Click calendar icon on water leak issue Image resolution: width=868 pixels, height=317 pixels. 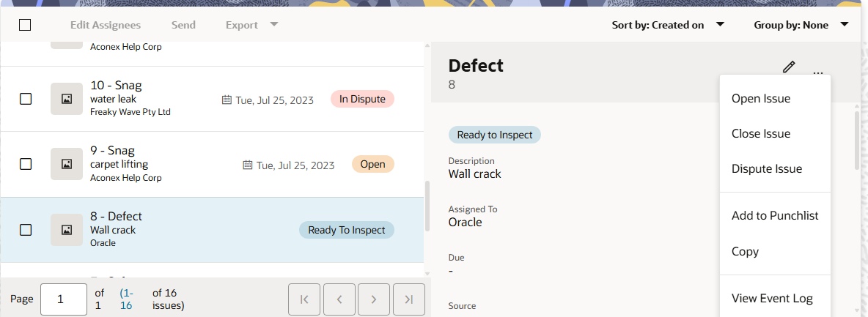227,100
